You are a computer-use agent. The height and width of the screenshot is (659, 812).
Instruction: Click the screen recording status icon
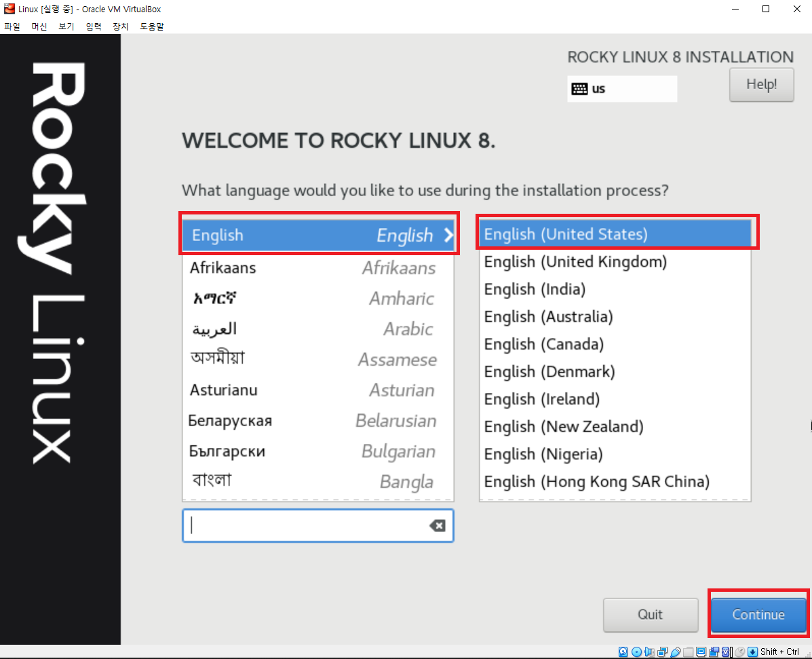pos(714,652)
